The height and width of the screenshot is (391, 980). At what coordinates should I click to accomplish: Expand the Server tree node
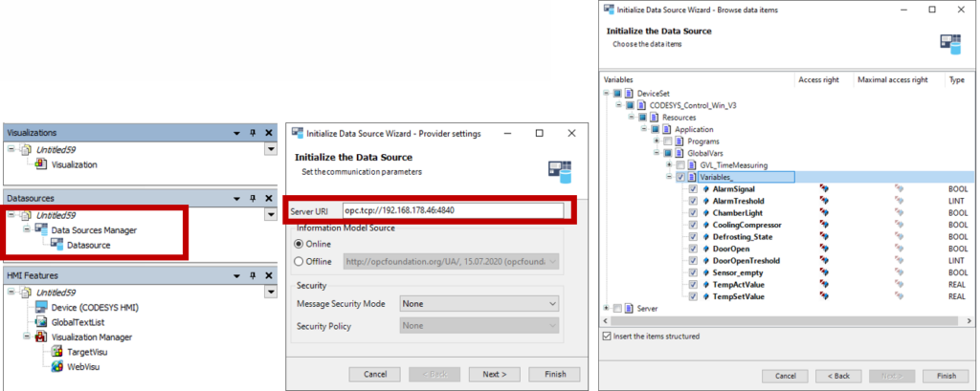click(x=607, y=308)
